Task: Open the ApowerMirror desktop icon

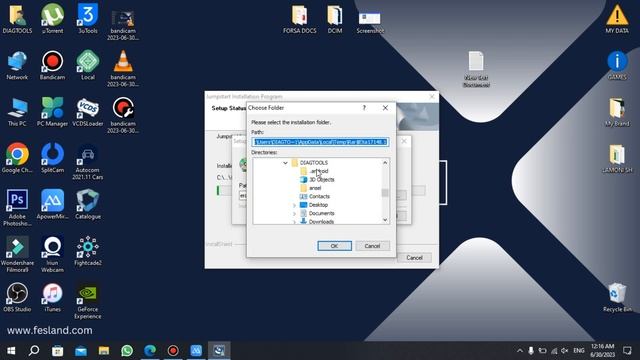Action: coord(52,204)
